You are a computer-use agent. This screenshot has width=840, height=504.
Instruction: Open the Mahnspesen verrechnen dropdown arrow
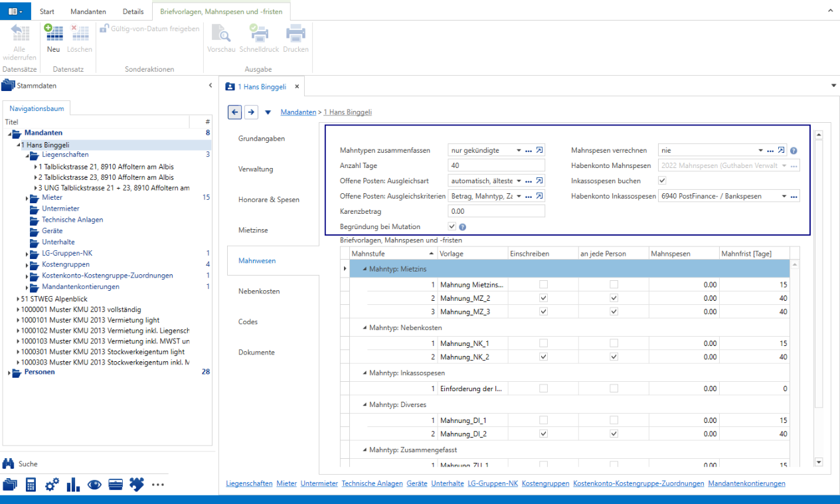click(x=760, y=151)
